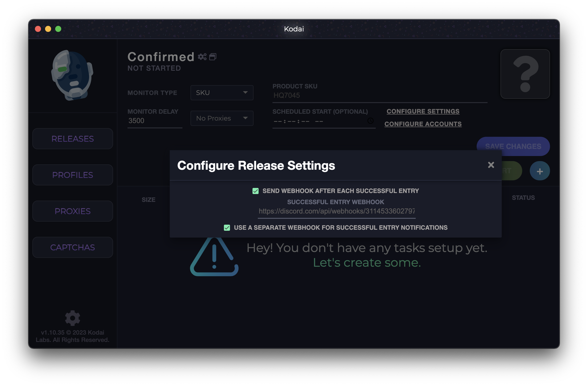Expand the Monitor Type SKU dropdown
The width and height of the screenshot is (588, 386).
(222, 93)
